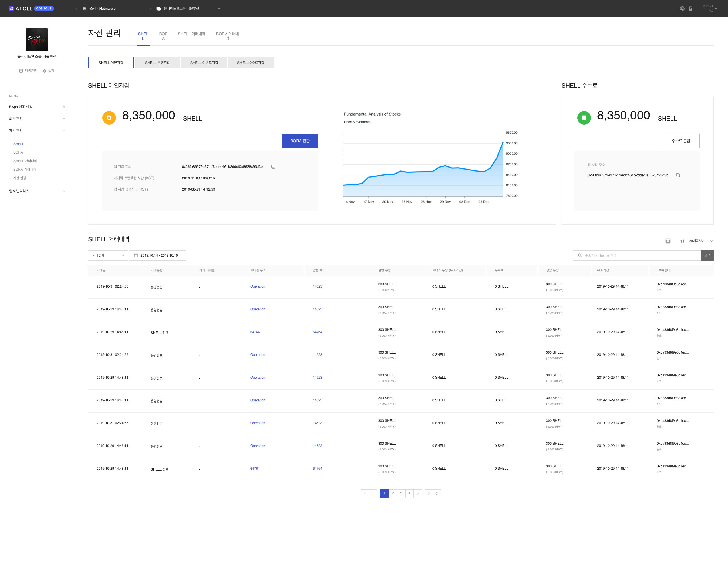This screenshot has width=728, height=569.
Task: Open member management icon in sidebar
Action: tap(21, 71)
